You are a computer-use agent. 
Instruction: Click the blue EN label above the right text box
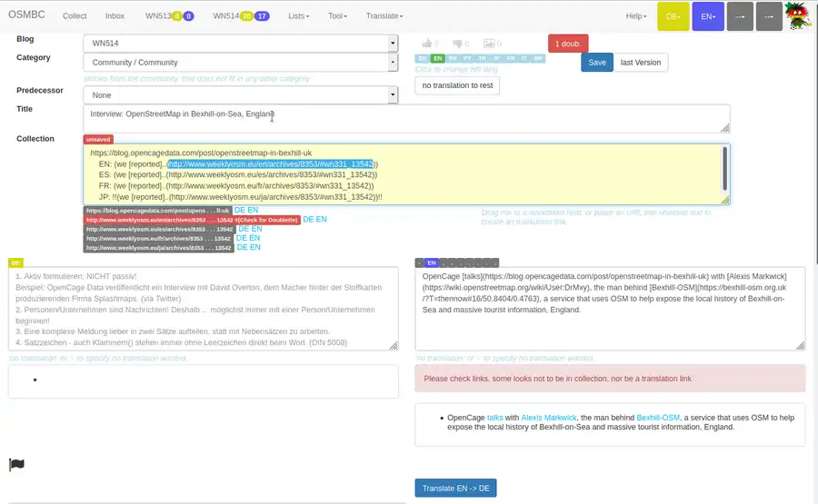[431, 262]
